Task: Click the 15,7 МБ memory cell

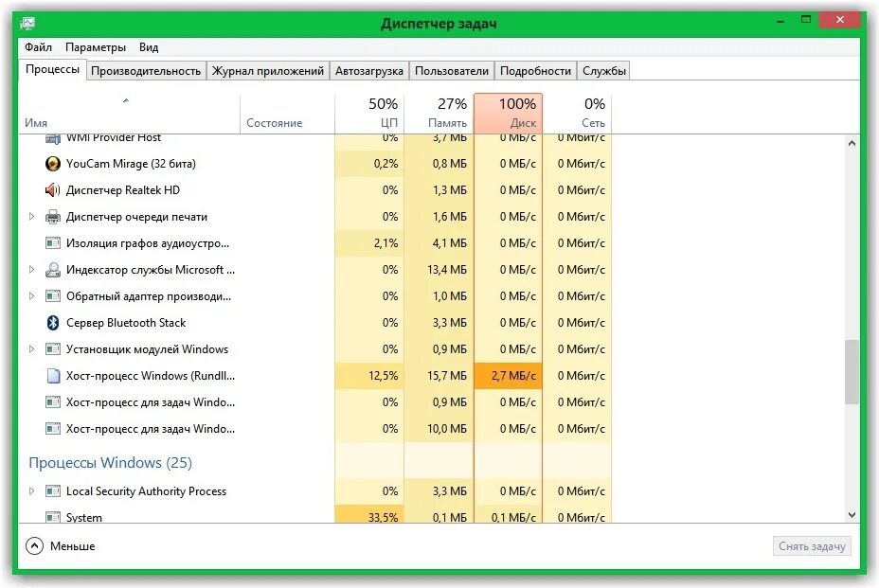Action: pos(439,376)
